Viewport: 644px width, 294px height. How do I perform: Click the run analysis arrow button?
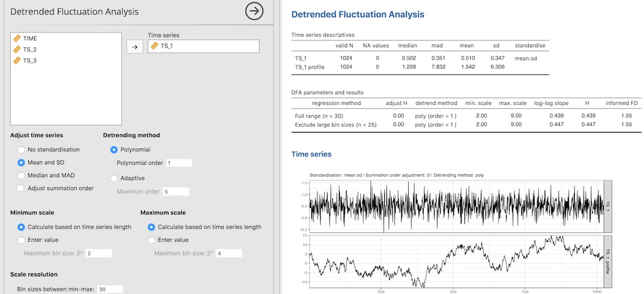[253, 11]
